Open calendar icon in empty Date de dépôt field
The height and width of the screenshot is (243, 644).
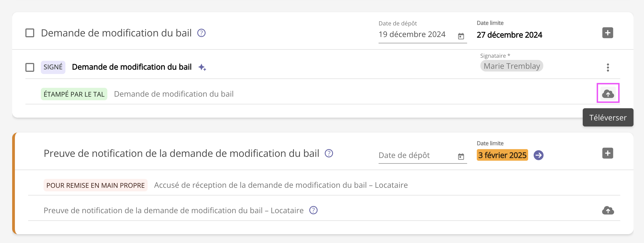(x=461, y=157)
